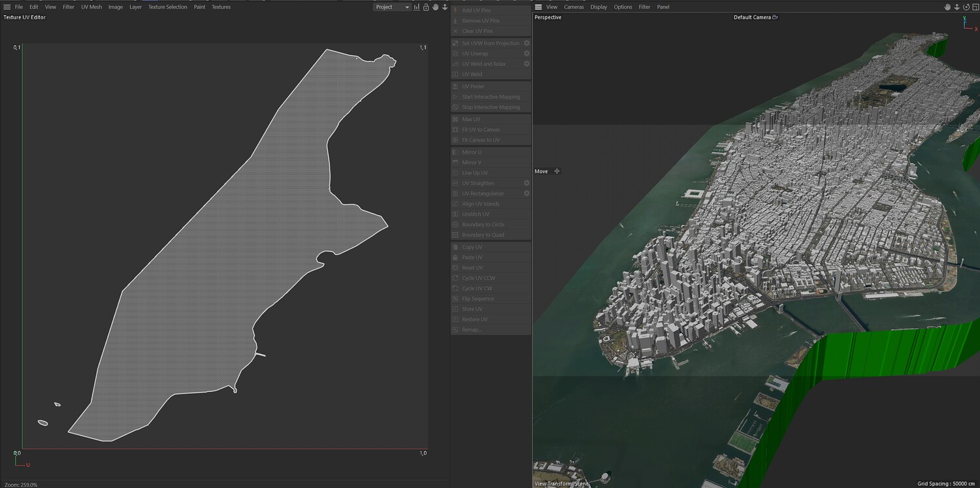Click Boundary to Circle command
The image size is (980, 488).
tap(491, 225)
